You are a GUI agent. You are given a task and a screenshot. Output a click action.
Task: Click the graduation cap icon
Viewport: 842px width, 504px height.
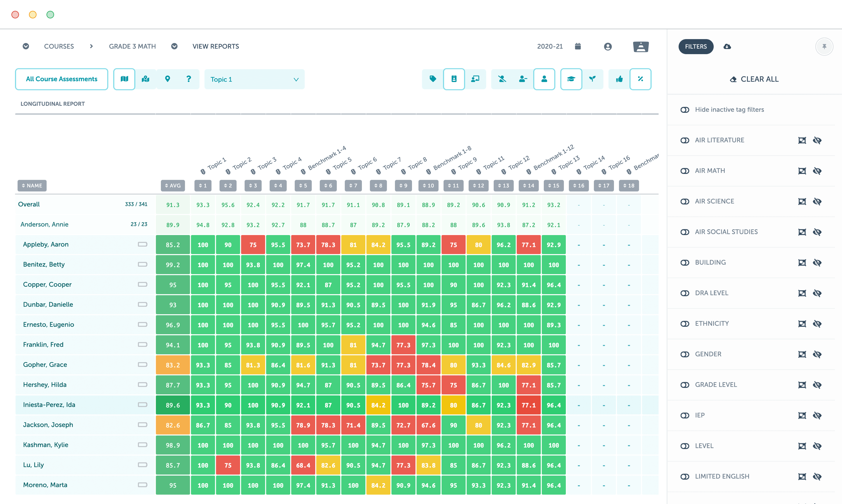tap(571, 79)
